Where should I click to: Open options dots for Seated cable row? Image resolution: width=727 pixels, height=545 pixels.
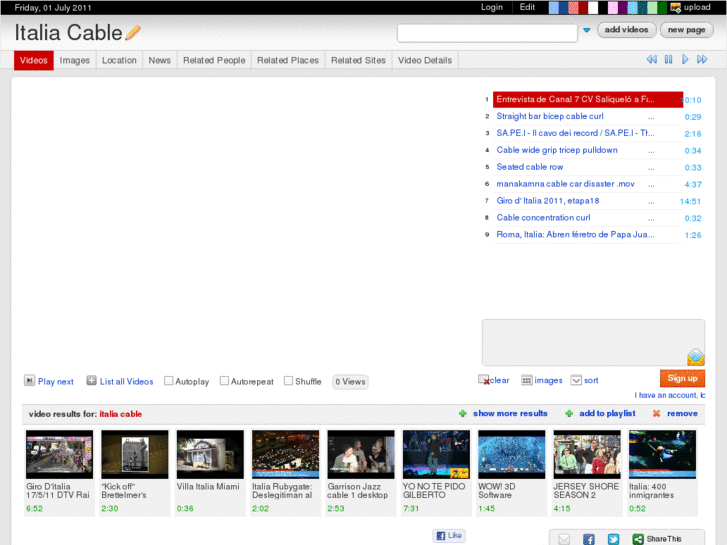point(651,168)
